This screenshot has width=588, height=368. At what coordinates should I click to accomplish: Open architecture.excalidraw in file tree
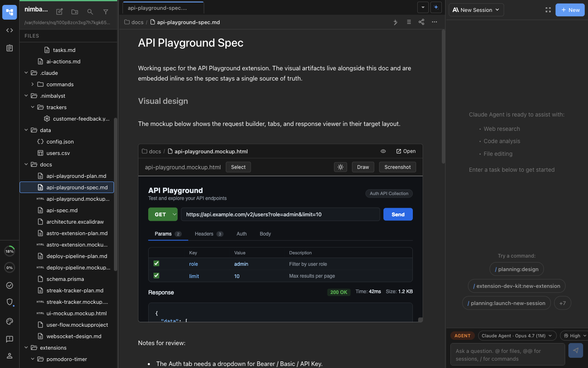point(75,222)
